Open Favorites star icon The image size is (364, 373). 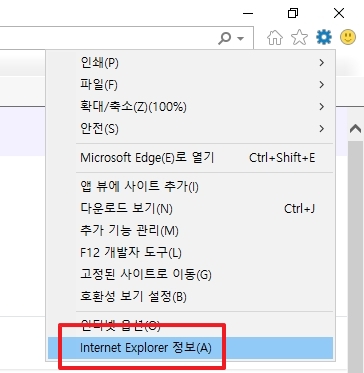299,37
